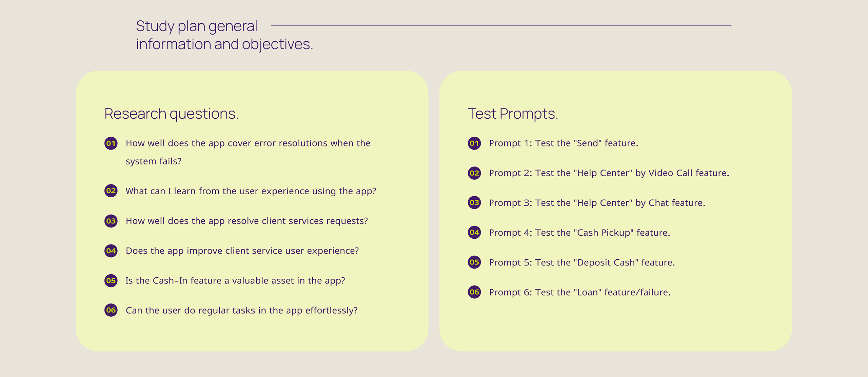Select the 02 badge beside Video Call prompt

pos(474,173)
